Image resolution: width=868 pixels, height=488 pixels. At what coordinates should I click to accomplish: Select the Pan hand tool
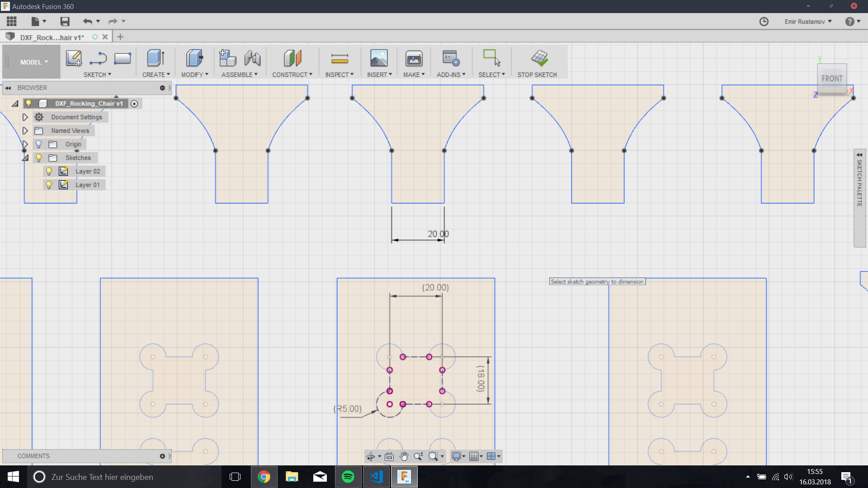coord(404,456)
